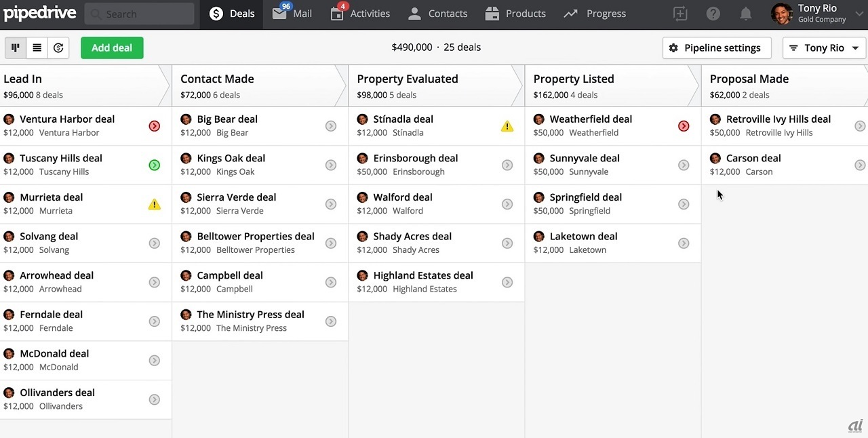Image resolution: width=868 pixels, height=438 pixels.
Task: Open the Mail tab
Action: (292, 14)
